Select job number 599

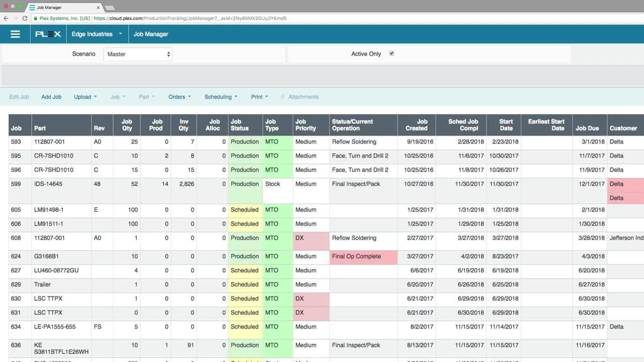tap(16, 184)
